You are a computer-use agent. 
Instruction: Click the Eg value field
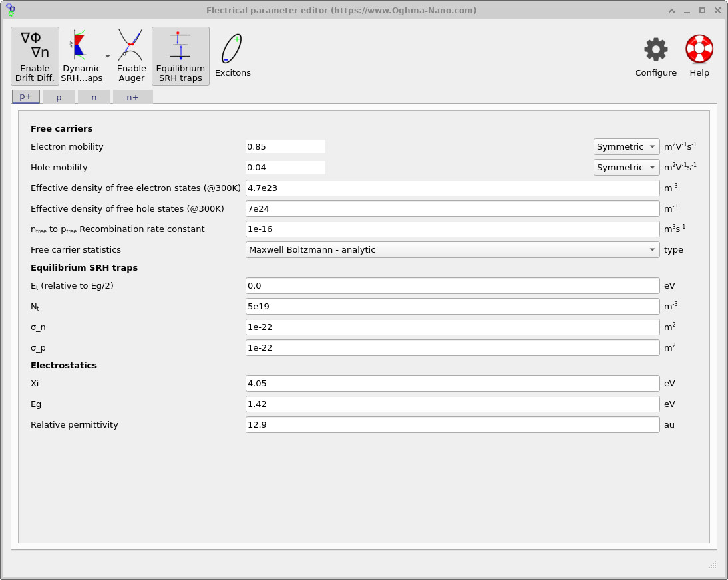coord(451,404)
